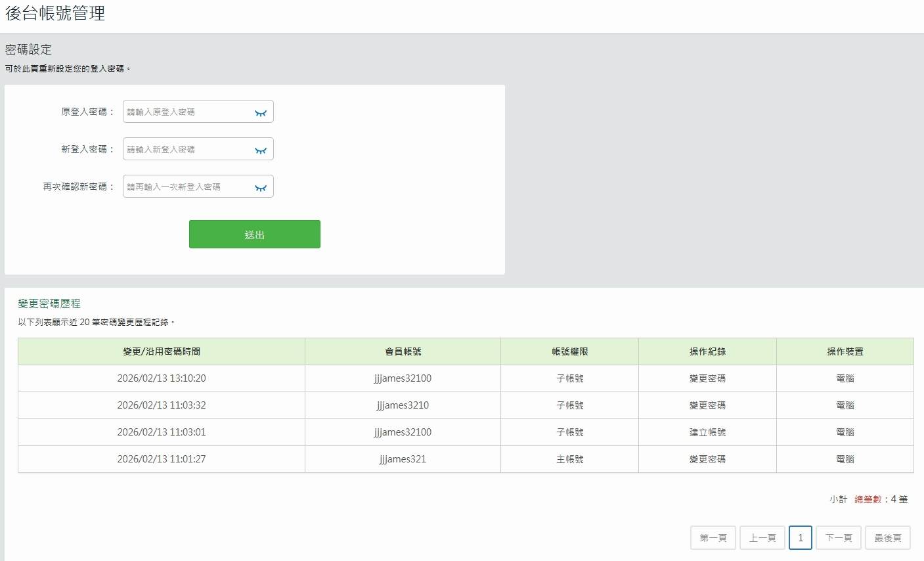Screen dimensions: 924x561
Task: Reveal the confirm new password field
Action: tap(261, 187)
